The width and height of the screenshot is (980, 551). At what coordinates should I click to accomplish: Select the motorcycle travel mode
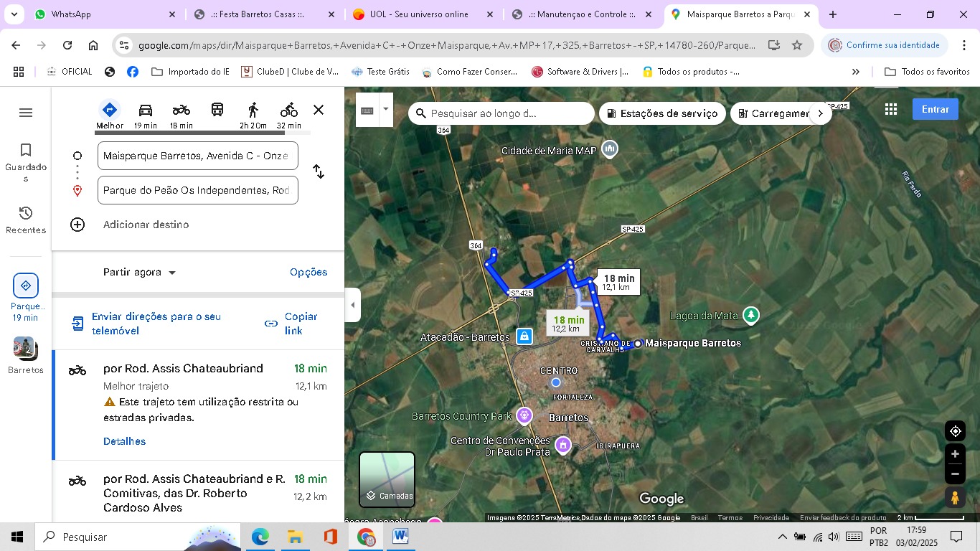coord(182,115)
